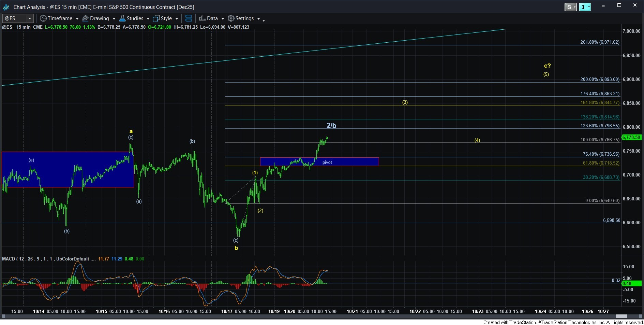Click the Style overlapping squares icon
Screen dimensions: 644x325
coord(156,18)
